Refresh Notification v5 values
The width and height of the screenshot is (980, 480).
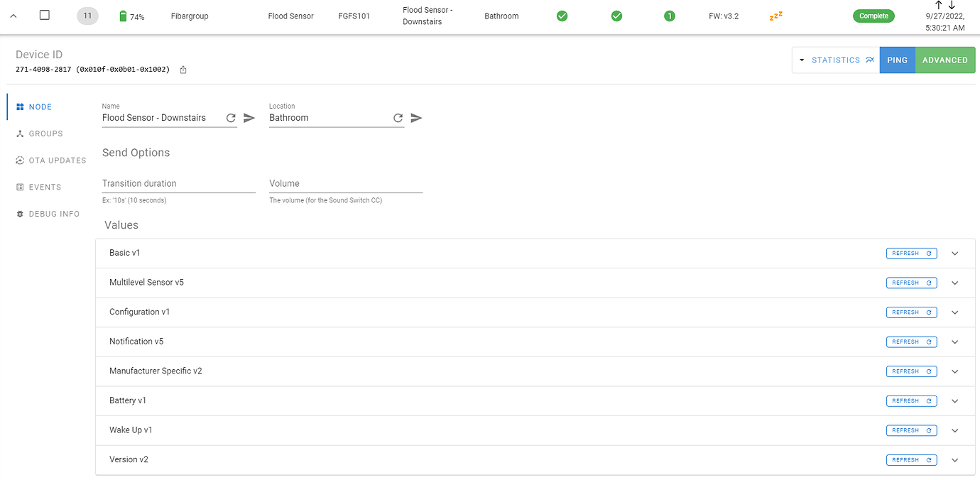point(911,342)
